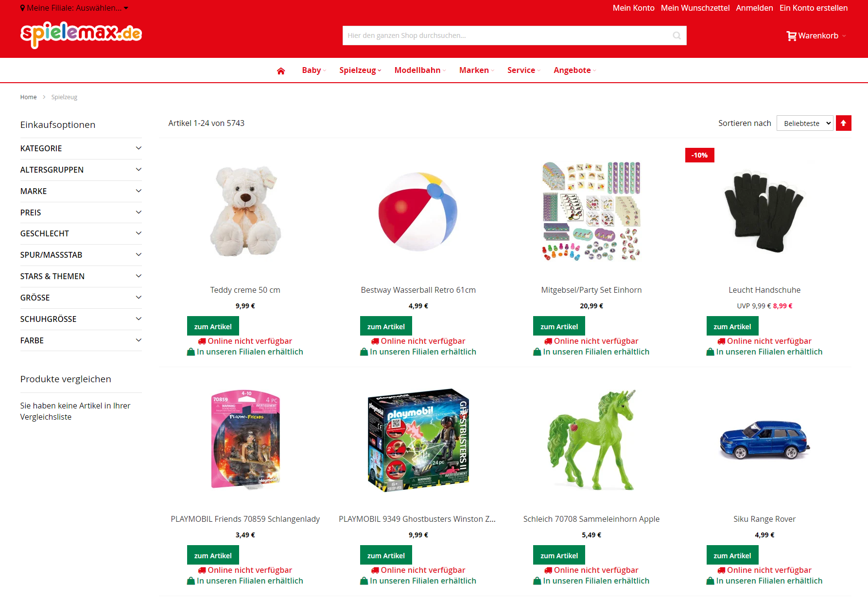Open the Spielzeug menu

click(x=360, y=70)
